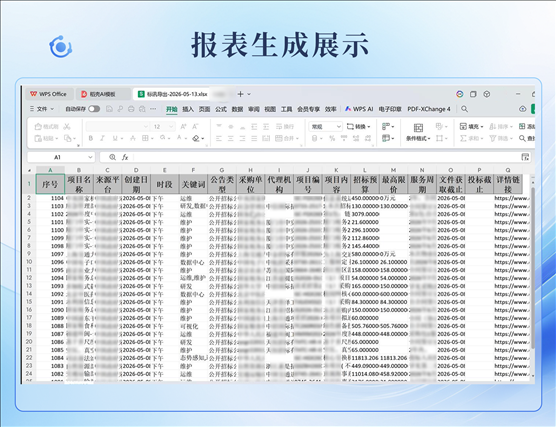Expand the 常规 number format dropdown
The height and width of the screenshot is (427, 556).
[x=338, y=126]
